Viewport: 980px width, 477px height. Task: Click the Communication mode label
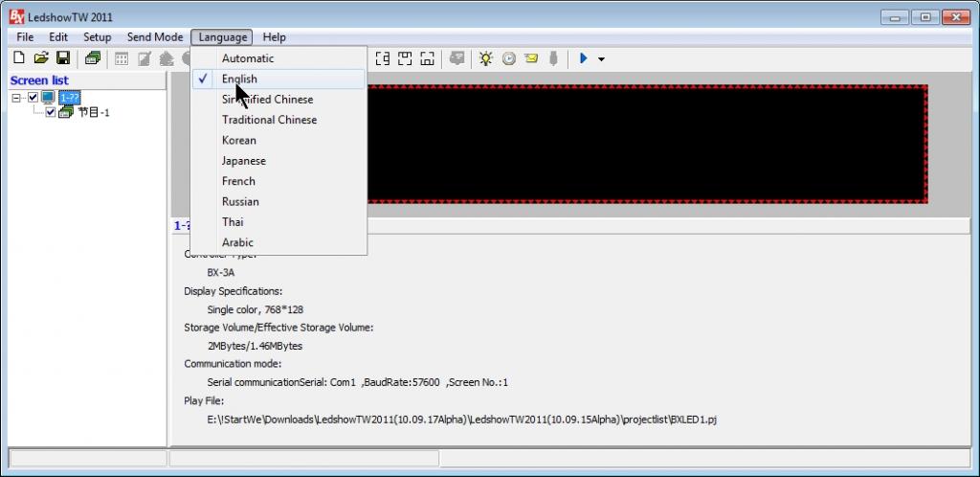(x=233, y=364)
